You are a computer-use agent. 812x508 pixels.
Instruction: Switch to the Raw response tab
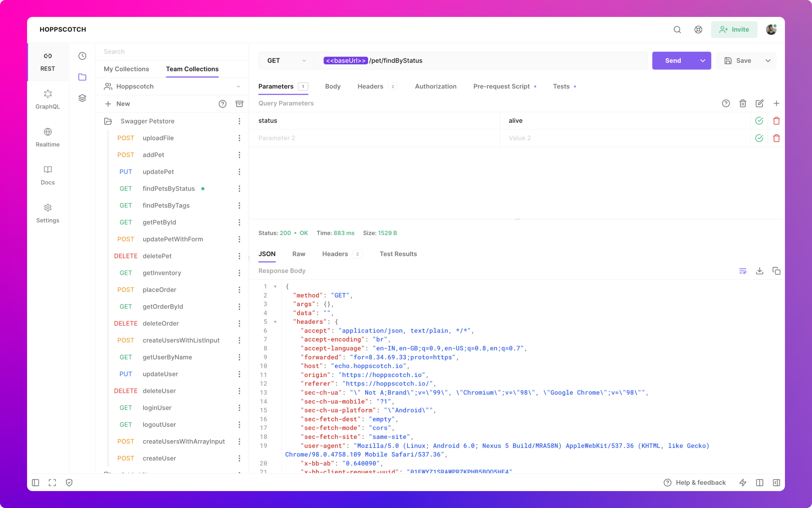[x=298, y=254]
